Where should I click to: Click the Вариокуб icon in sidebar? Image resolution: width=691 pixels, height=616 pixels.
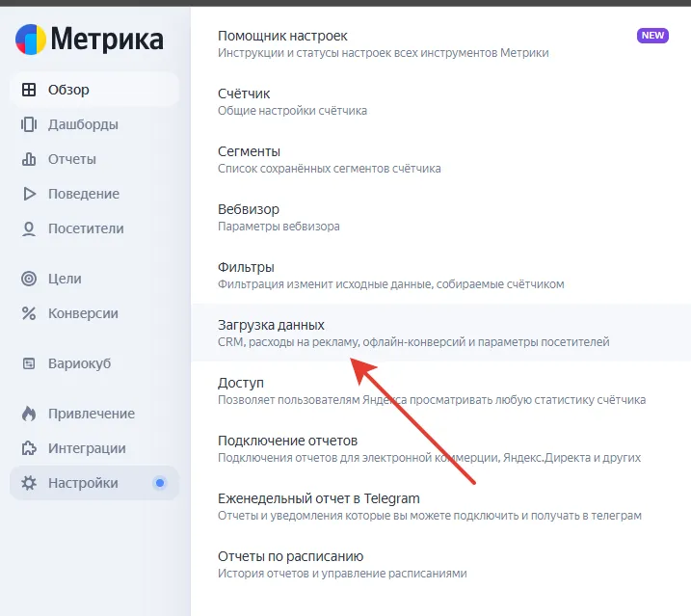coord(29,363)
